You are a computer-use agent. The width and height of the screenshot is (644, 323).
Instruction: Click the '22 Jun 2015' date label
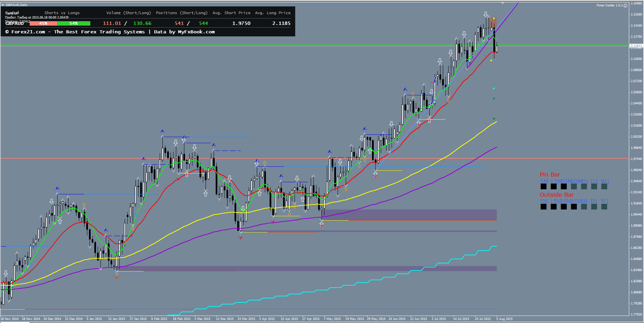click(419, 319)
